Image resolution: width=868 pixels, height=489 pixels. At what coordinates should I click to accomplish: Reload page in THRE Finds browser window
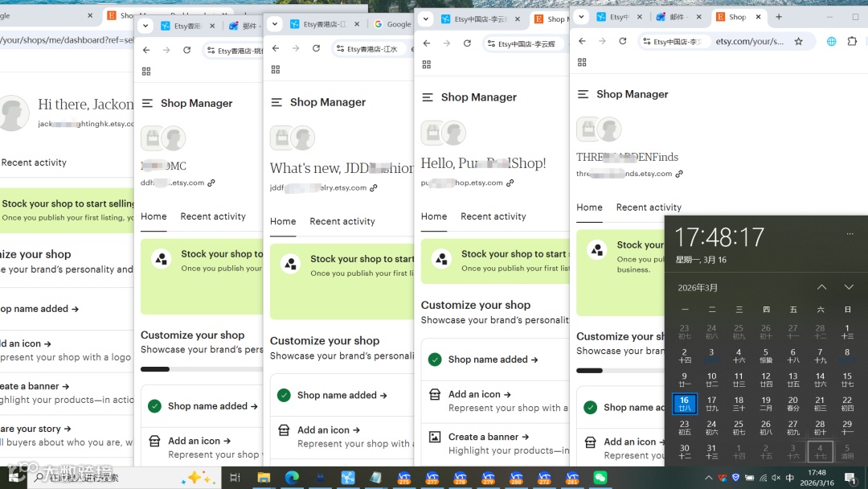click(623, 41)
